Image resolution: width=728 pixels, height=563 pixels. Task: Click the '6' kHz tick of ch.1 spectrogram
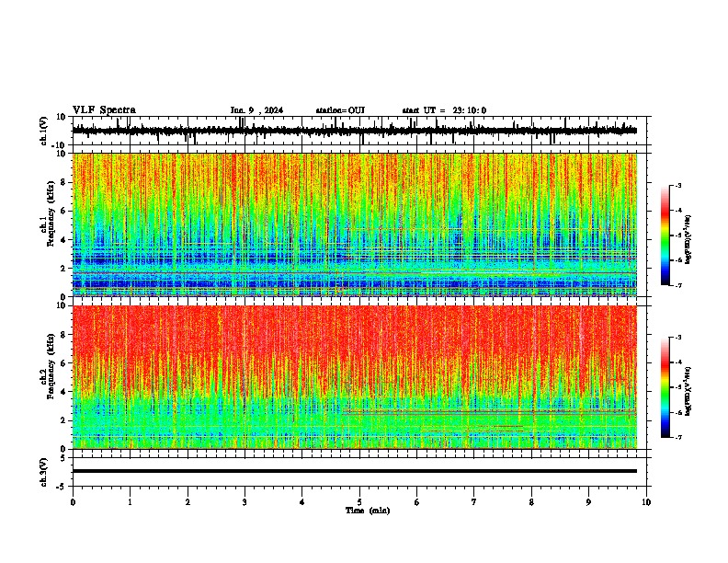pos(63,212)
